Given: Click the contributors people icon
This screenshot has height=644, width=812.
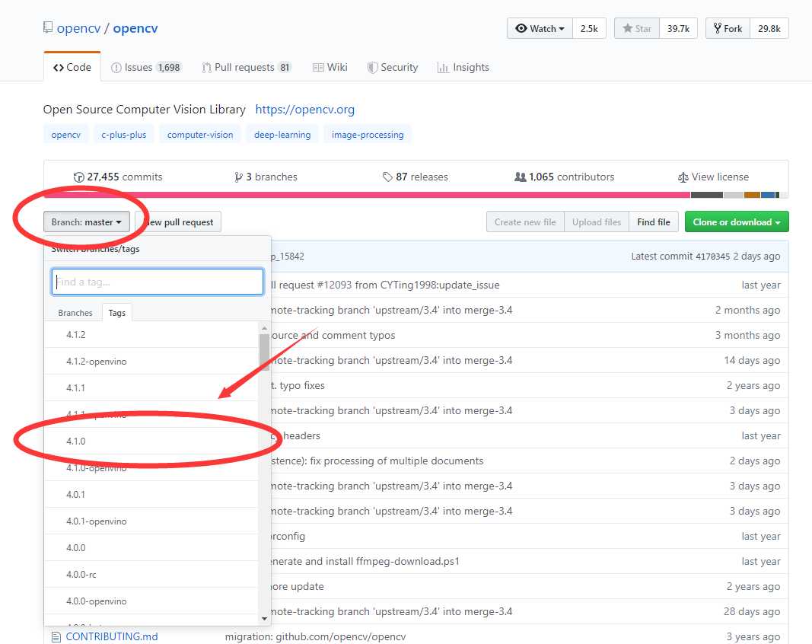Looking at the screenshot, I should [521, 177].
